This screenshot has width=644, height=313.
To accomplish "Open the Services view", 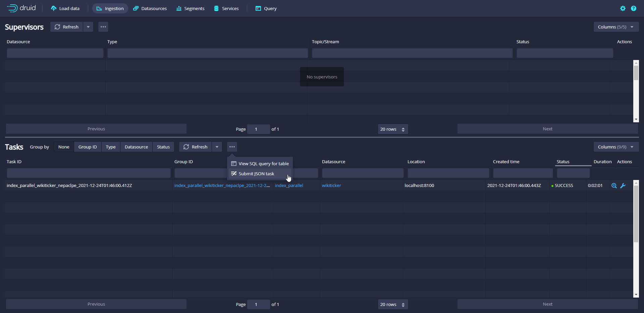I will 226,8.
